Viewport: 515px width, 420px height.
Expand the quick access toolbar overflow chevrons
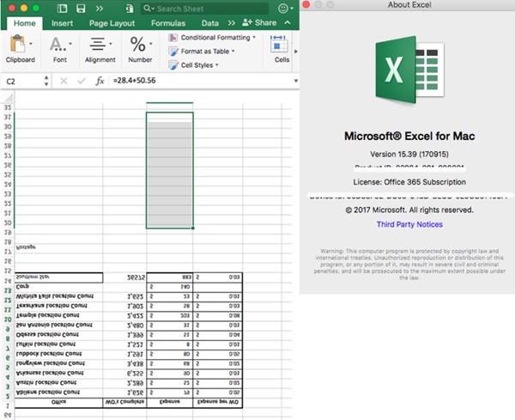coord(100,9)
